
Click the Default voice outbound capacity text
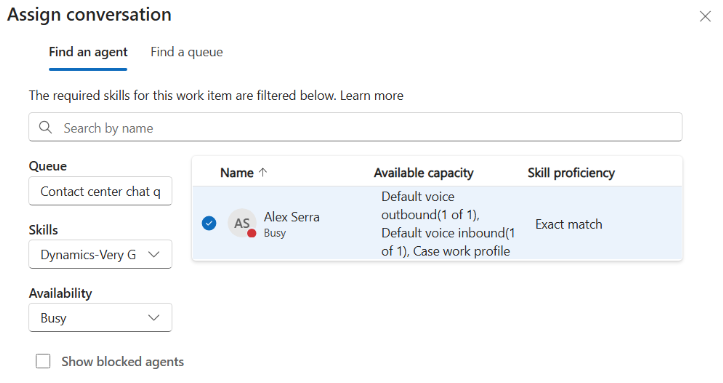click(x=430, y=206)
